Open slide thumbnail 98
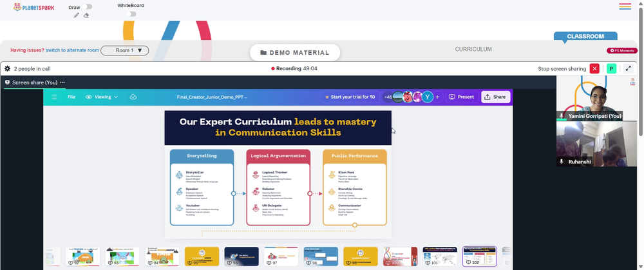Viewport: 644px width, 270px height. 321,256
